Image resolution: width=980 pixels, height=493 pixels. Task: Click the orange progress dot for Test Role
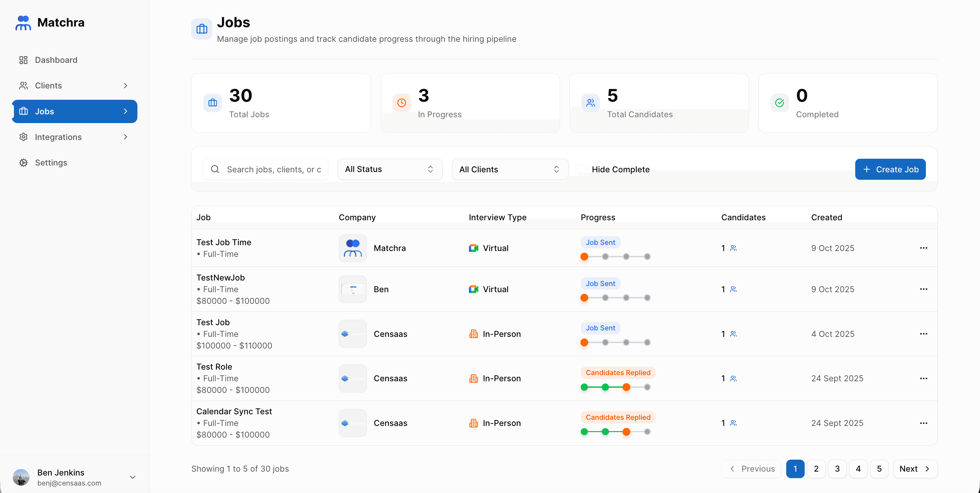(x=626, y=387)
